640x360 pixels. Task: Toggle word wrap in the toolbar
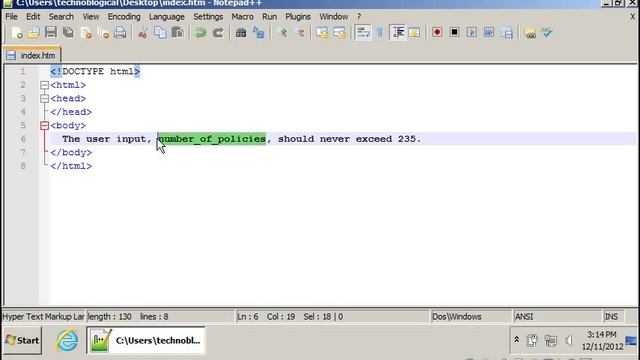coord(362,33)
